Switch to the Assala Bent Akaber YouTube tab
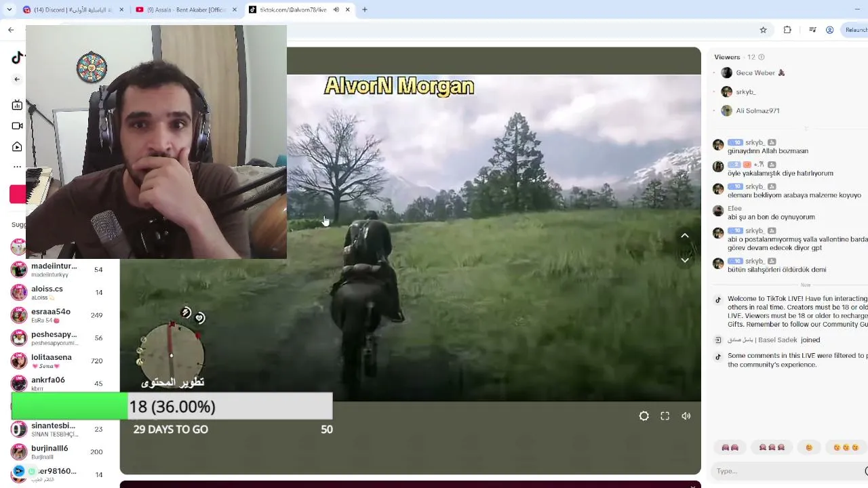This screenshot has height=488, width=868. tap(185, 9)
